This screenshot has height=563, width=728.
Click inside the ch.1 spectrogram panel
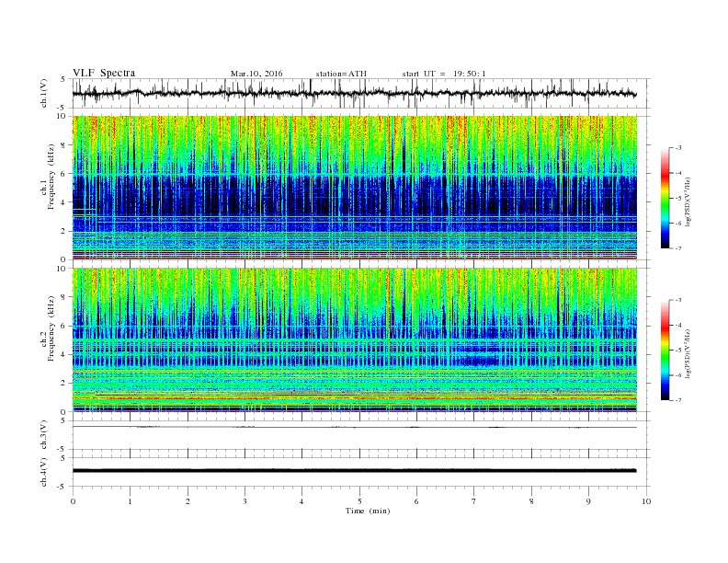pos(355,188)
